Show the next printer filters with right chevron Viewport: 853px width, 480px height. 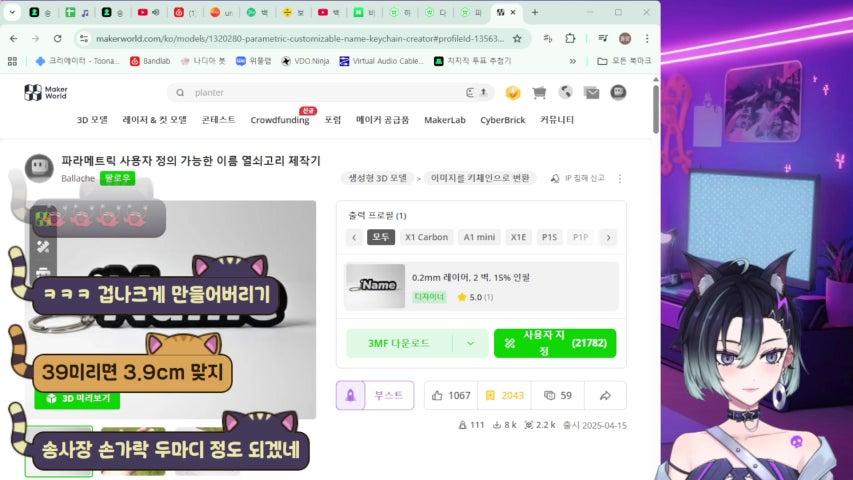(608, 237)
